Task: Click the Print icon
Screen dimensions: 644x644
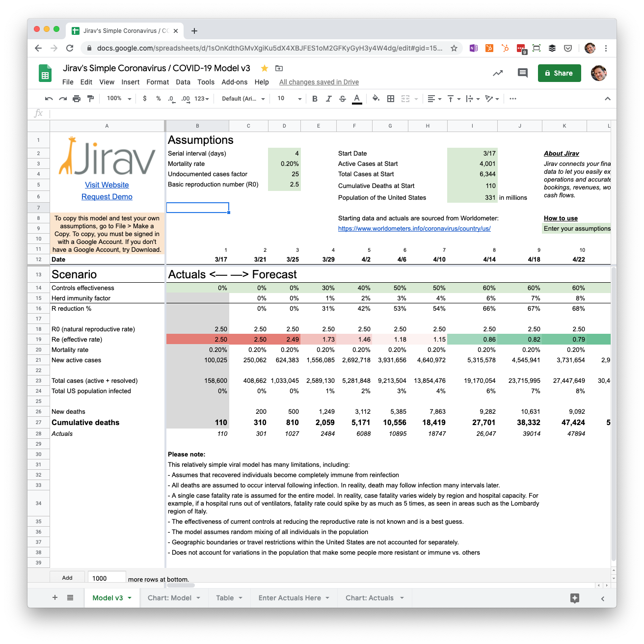Action: tap(77, 99)
